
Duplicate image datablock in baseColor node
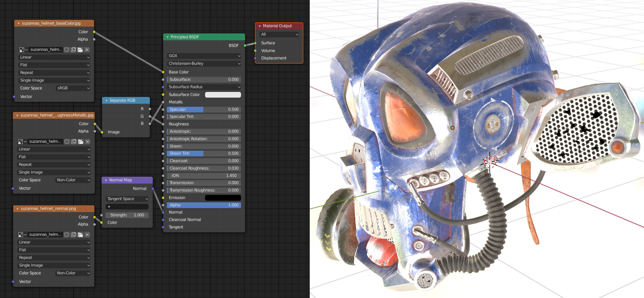[73, 50]
